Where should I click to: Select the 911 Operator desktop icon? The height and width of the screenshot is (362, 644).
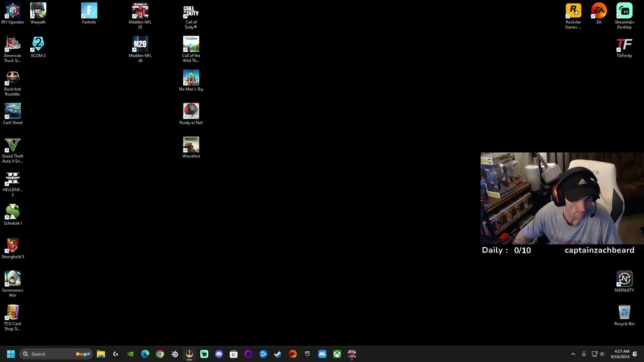tap(13, 14)
